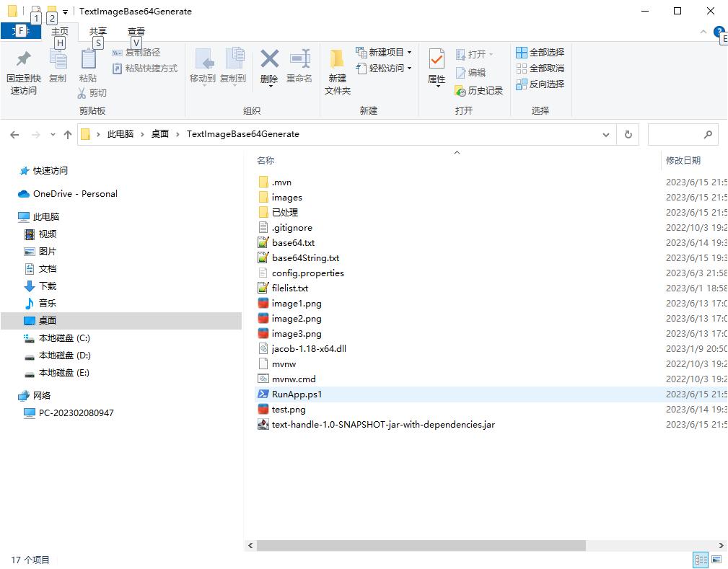Open the address bar history dropdown

click(x=606, y=135)
